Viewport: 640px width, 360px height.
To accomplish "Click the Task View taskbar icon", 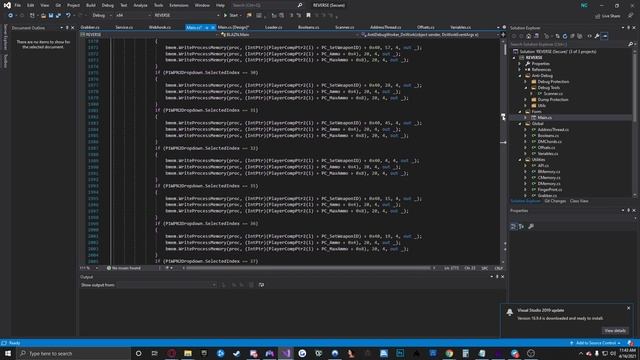I will [x=155, y=353].
